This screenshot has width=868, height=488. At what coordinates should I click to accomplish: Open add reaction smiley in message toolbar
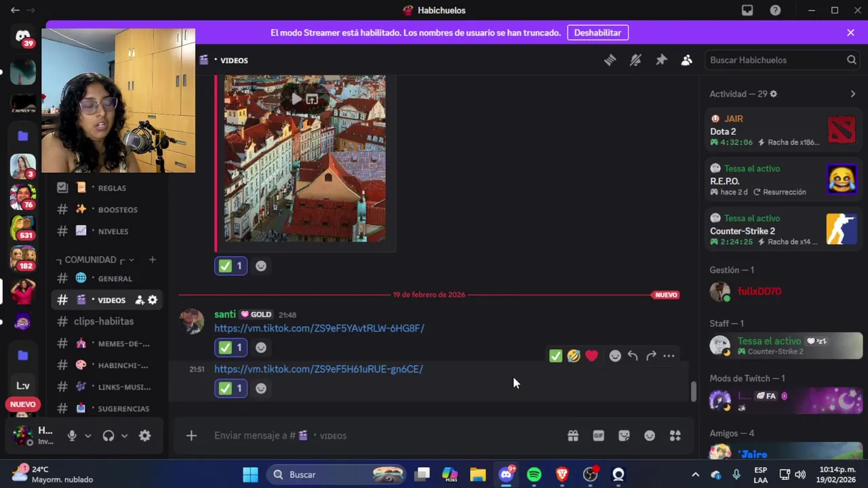click(615, 356)
